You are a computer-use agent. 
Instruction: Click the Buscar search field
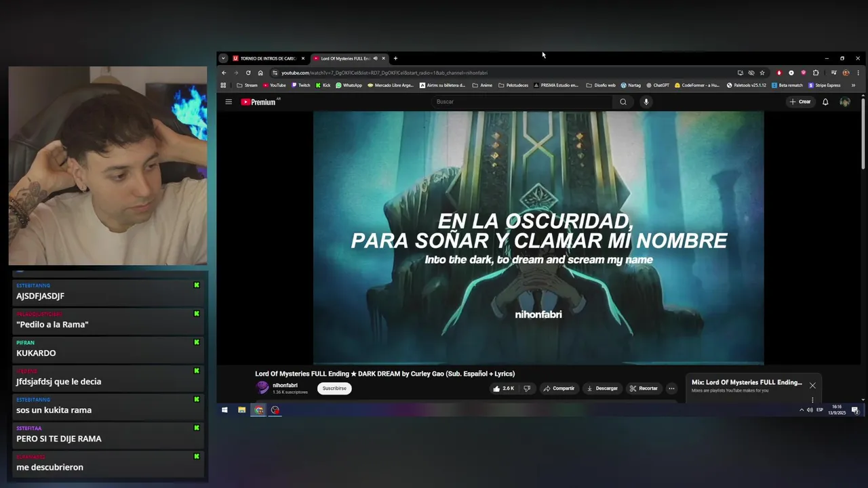click(x=522, y=102)
